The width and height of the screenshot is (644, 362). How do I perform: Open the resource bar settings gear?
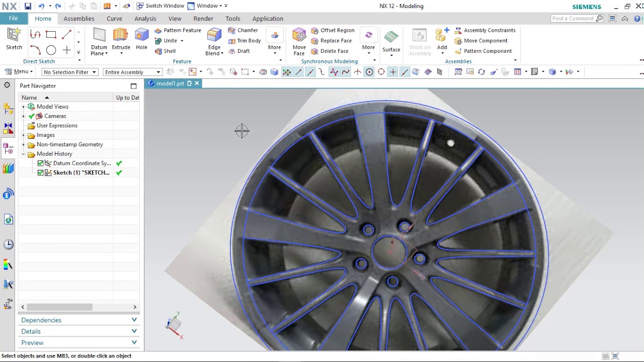pyautogui.click(x=7, y=85)
